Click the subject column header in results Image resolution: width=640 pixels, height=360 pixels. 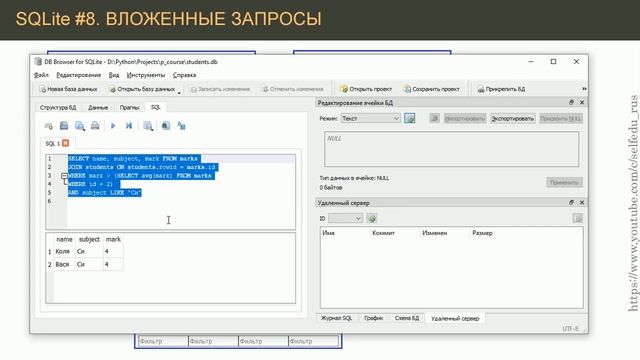[89, 240]
